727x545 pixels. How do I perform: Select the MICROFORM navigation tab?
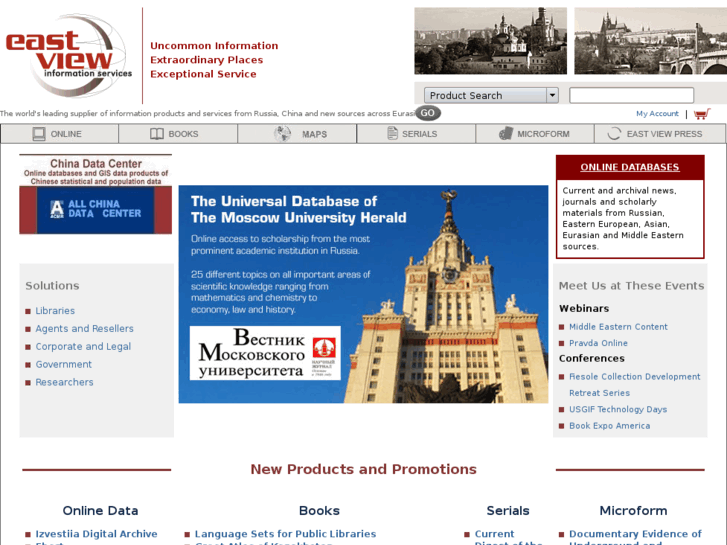point(535,134)
